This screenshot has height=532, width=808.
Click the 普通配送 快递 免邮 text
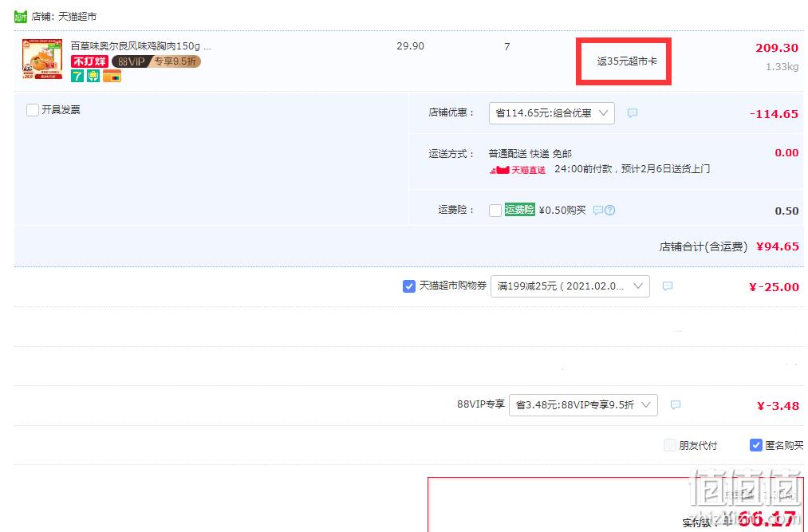coord(530,154)
